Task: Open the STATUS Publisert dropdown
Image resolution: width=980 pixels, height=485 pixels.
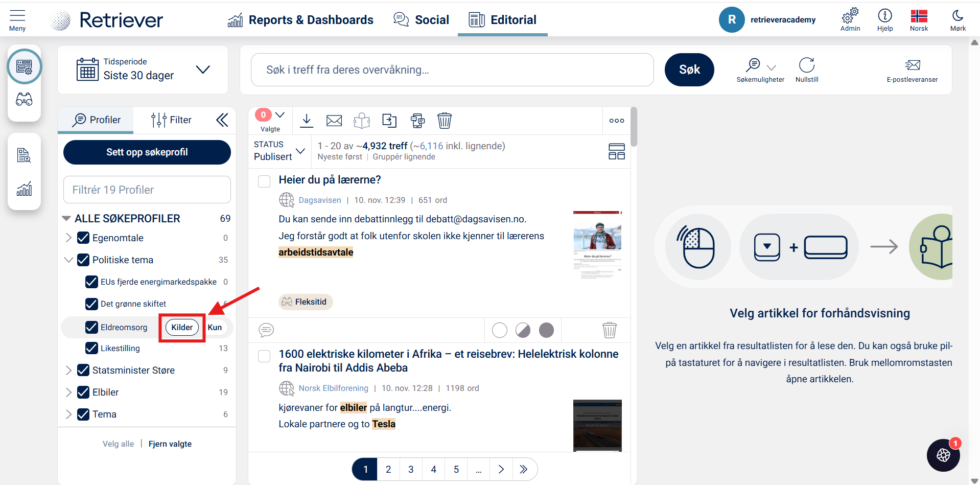Action: pos(279,151)
